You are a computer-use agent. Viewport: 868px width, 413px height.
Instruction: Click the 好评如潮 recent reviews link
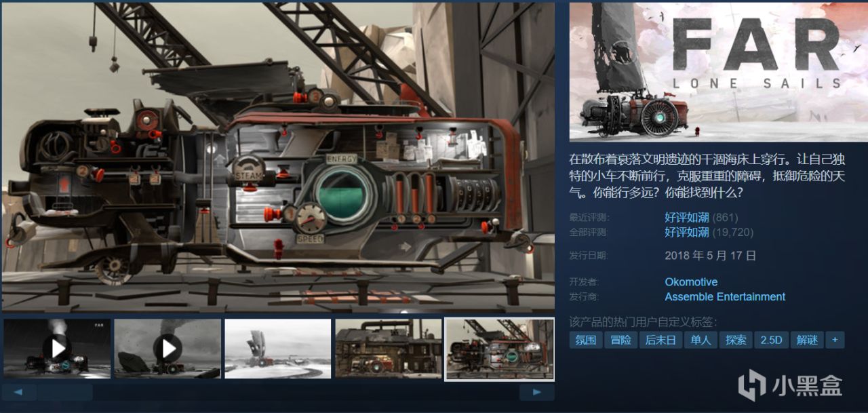point(688,217)
